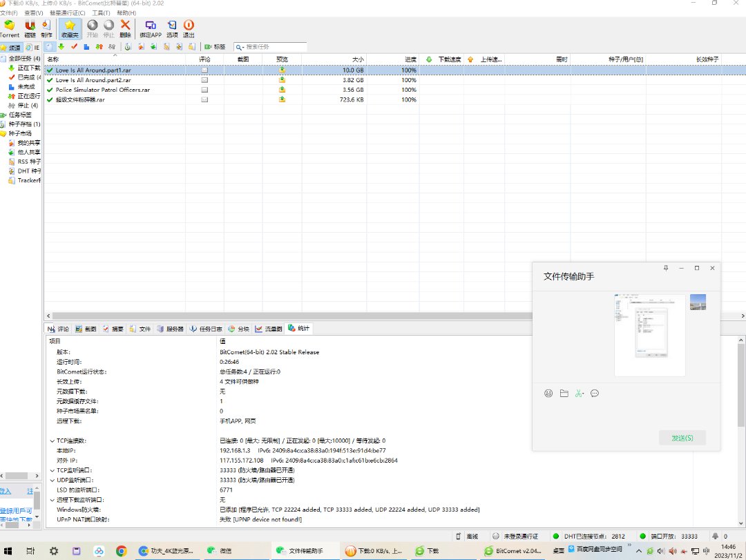The image size is (746, 560).
Task: Open the 工具(T) menu
Action: tap(101, 13)
